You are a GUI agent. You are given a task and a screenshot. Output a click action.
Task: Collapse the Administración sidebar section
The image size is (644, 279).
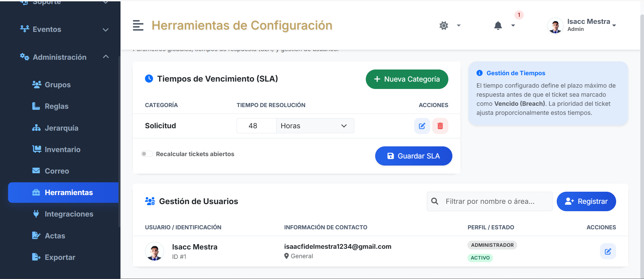click(x=64, y=57)
